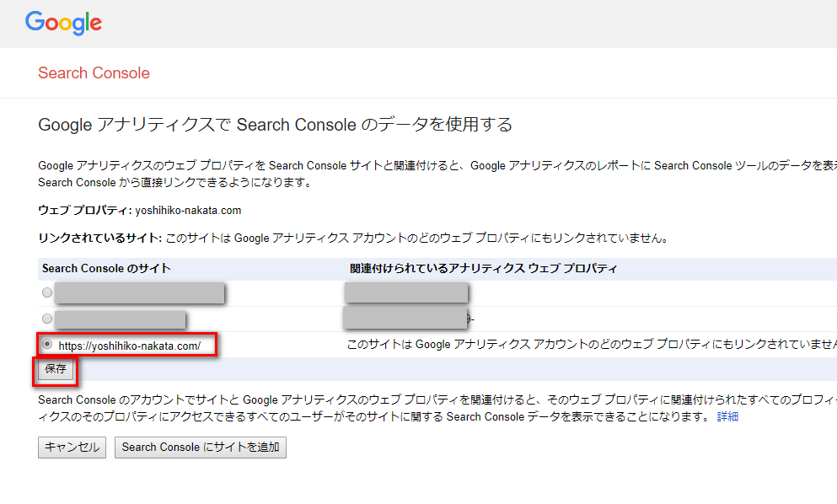Select the https://yoshihiko-nakata.com/ radio button
Viewport: 837px width, 504px height.
47,345
